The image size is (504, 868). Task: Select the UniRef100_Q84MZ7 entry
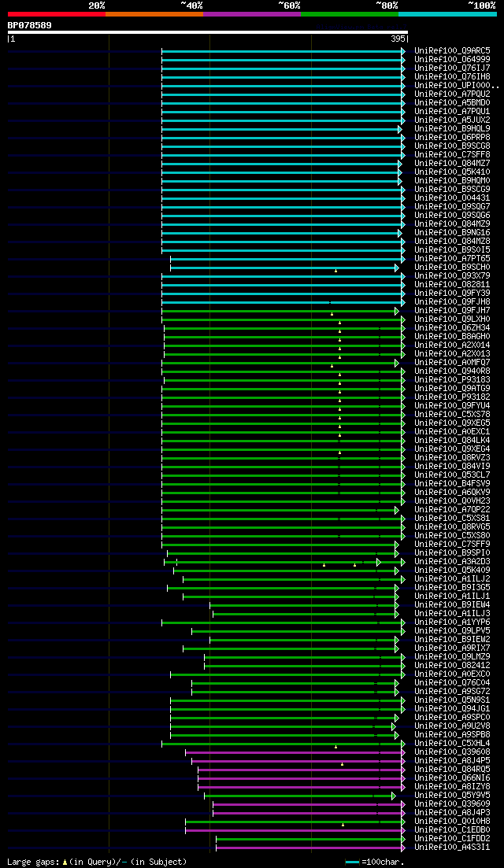452,164
